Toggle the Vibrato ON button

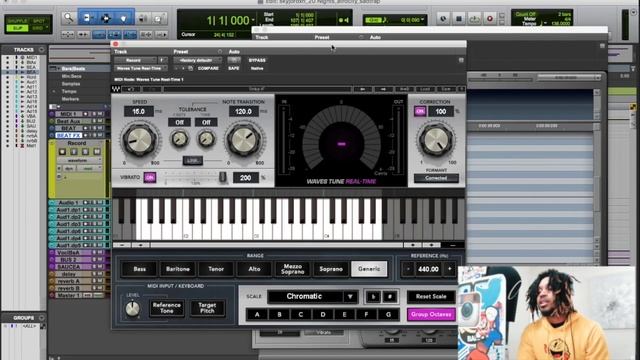click(150, 177)
